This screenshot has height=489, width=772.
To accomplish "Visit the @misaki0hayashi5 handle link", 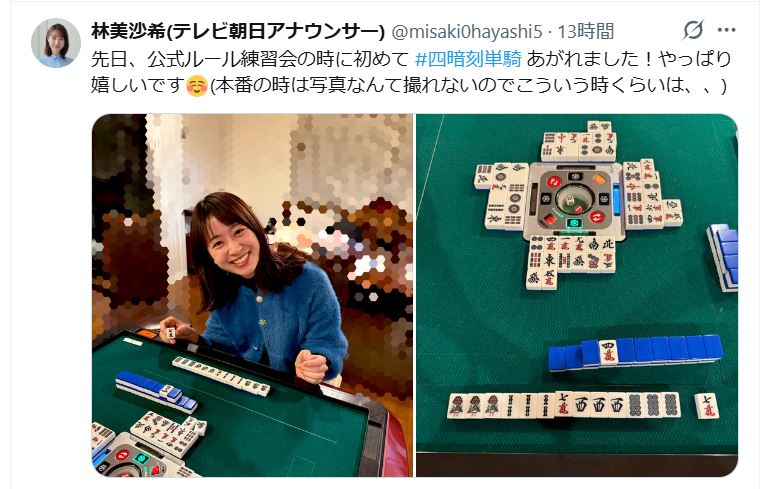I will click(x=466, y=32).
